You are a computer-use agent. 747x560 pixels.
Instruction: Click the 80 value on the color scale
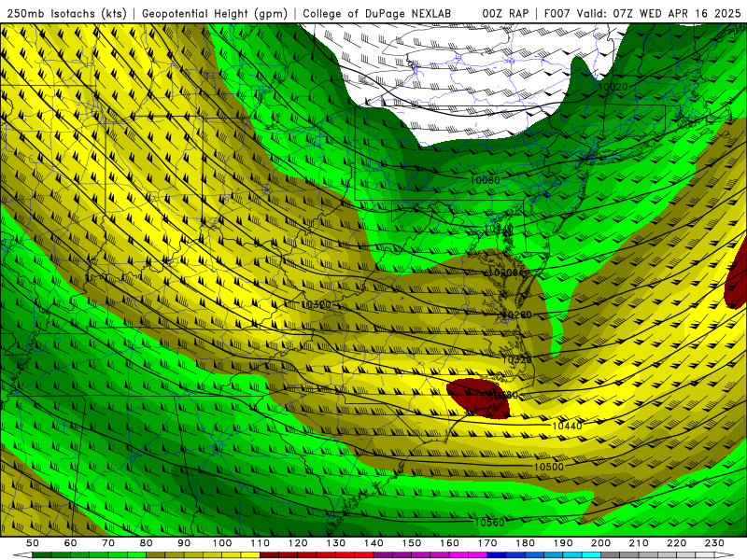[x=147, y=543]
